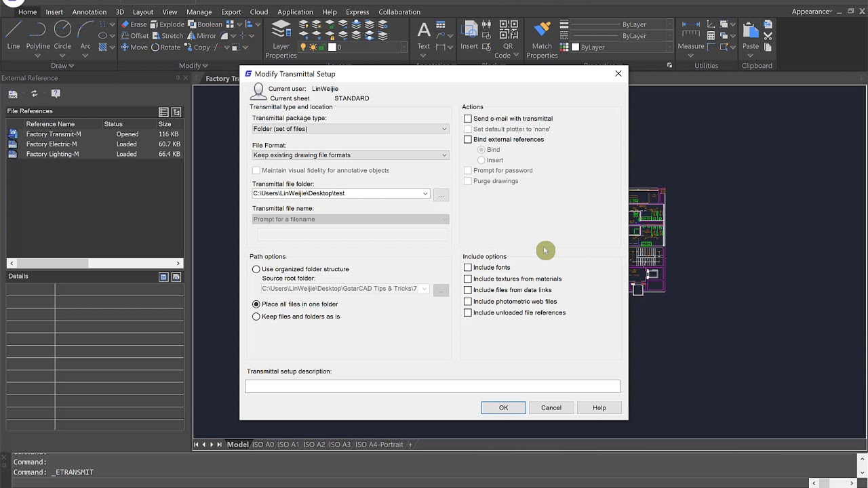Select the Factory Electric-M reference row
The image size is (868, 488).
pos(94,144)
